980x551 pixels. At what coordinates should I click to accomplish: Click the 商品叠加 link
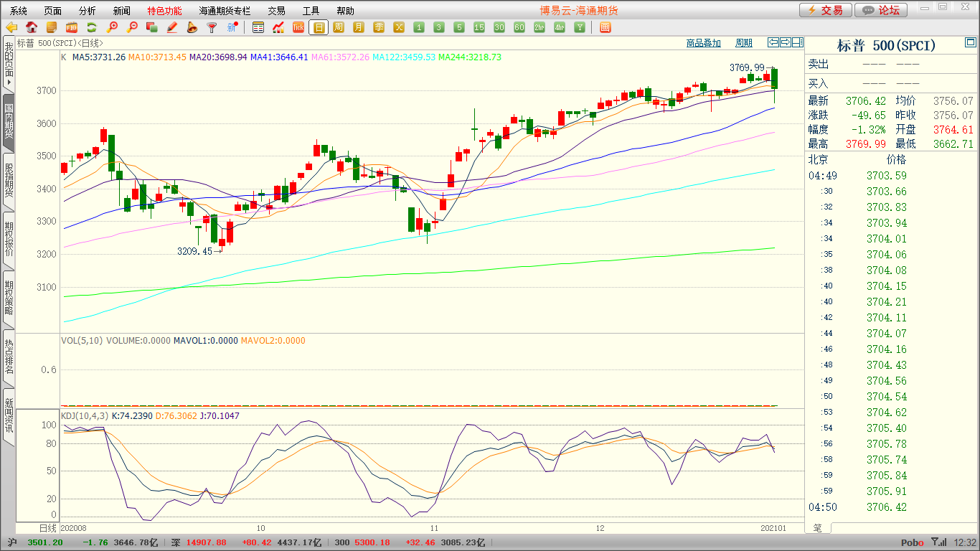(703, 43)
